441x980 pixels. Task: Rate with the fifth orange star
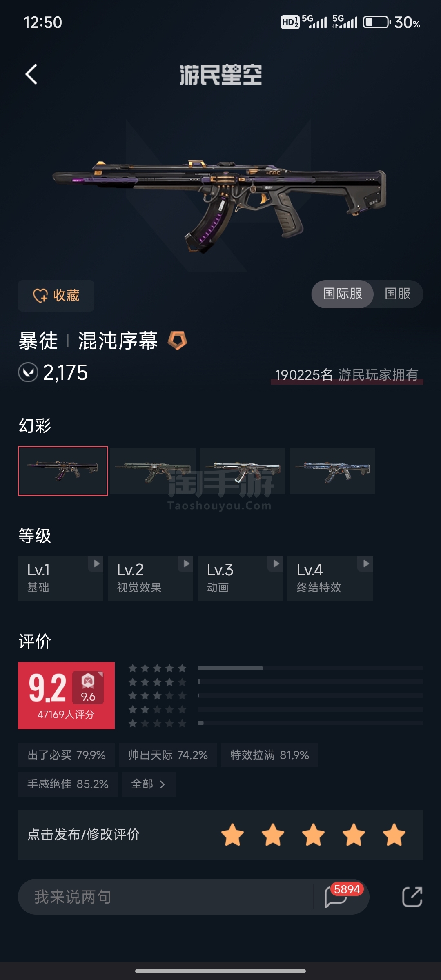point(394,835)
